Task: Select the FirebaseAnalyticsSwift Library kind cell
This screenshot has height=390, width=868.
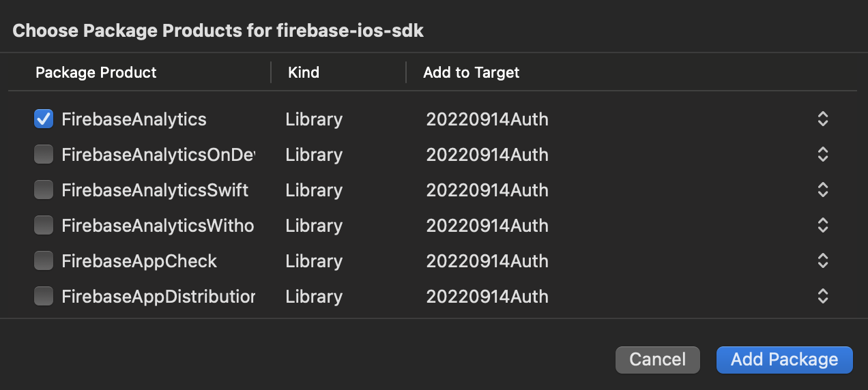Action: [314, 190]
